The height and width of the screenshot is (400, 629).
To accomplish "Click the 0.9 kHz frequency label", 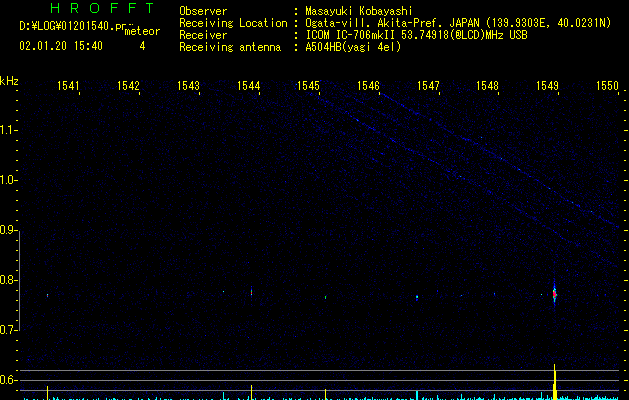I will click(9, 230).
